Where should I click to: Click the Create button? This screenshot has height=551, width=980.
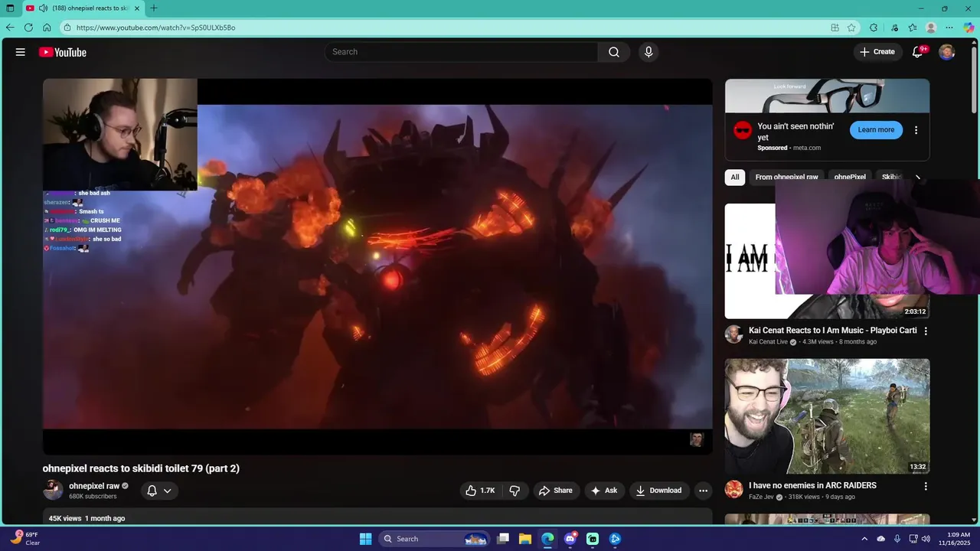877,52
